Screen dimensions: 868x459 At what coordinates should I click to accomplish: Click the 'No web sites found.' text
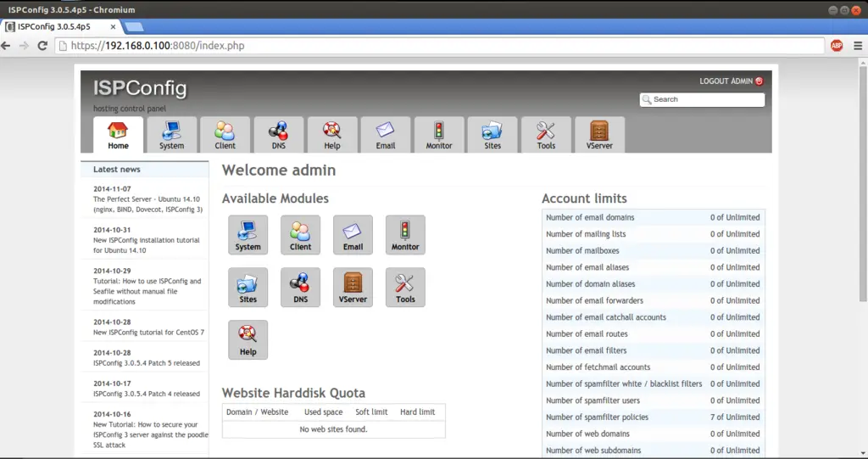333,429
